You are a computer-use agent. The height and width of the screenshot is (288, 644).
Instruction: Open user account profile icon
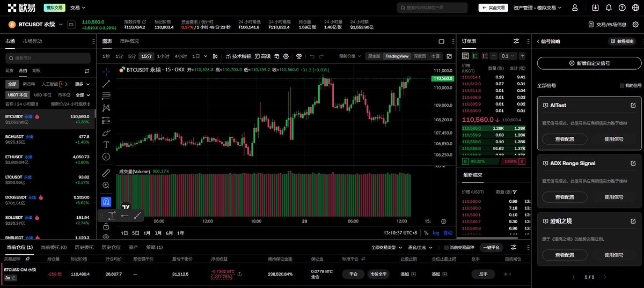(x=575, y=8)
